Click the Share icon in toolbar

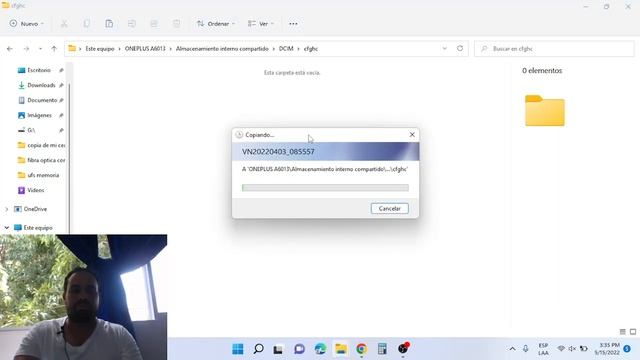[154, 24]
